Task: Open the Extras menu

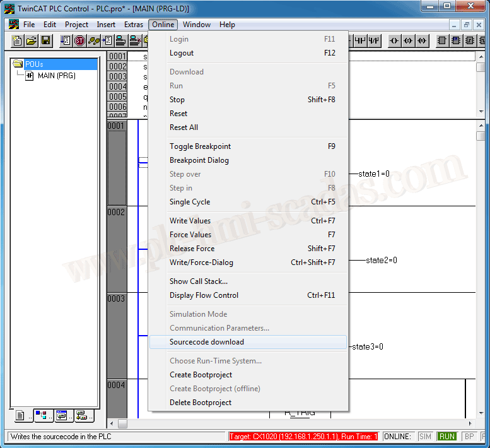Action: point(134,25)
